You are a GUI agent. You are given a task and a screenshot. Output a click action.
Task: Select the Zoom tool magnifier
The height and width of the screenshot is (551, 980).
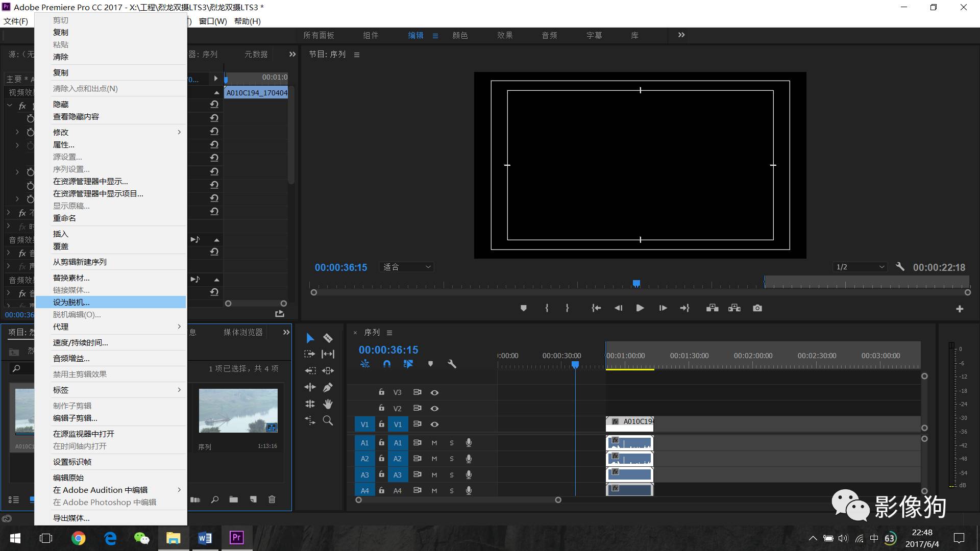coord(328,421)
